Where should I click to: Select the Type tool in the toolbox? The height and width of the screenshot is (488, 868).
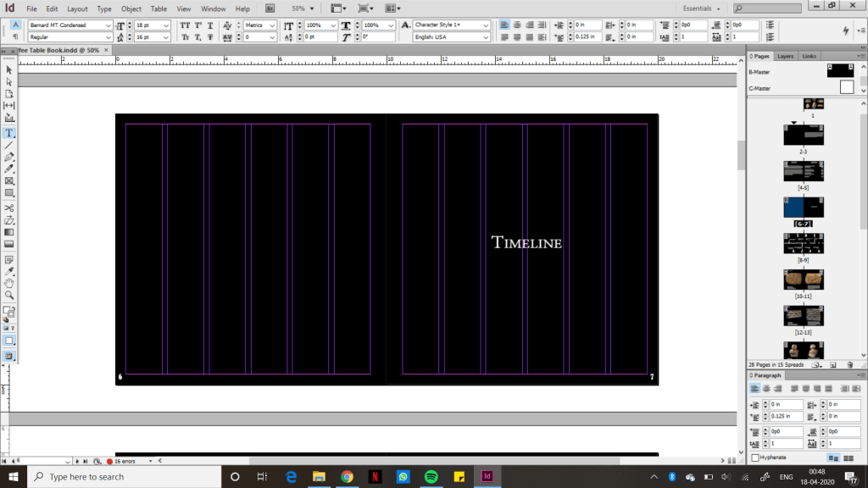[x=9, y=133]
